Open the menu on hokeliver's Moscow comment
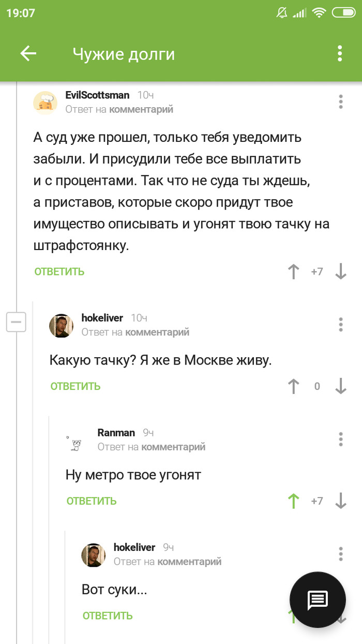362x644 pixels. point(341,325)
